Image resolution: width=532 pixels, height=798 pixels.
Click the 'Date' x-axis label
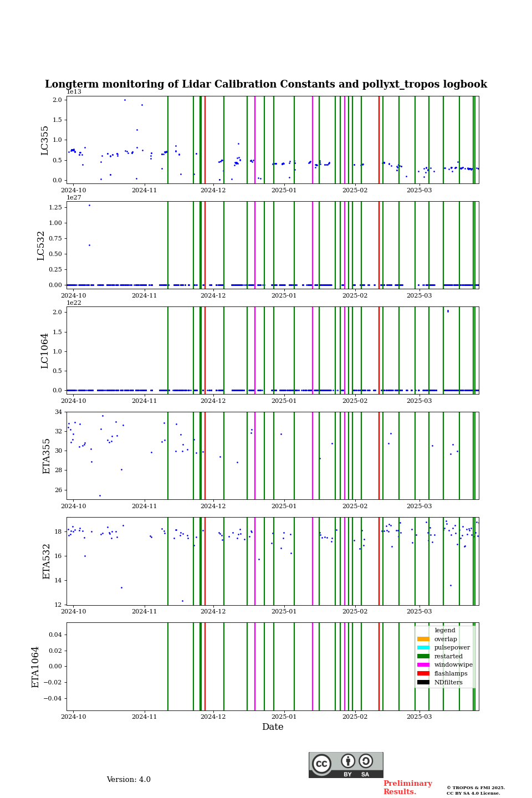[273, 727]
